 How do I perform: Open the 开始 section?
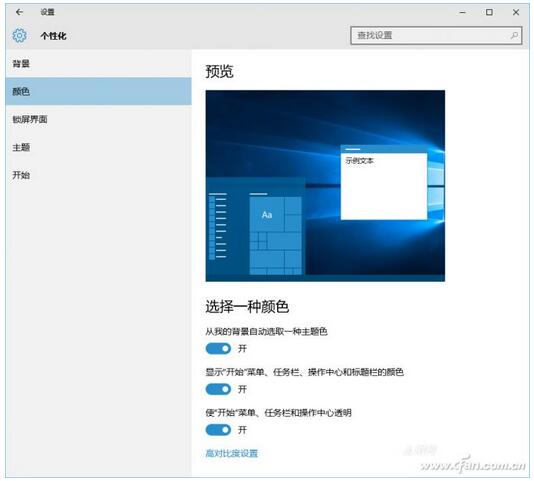[98, 175]
